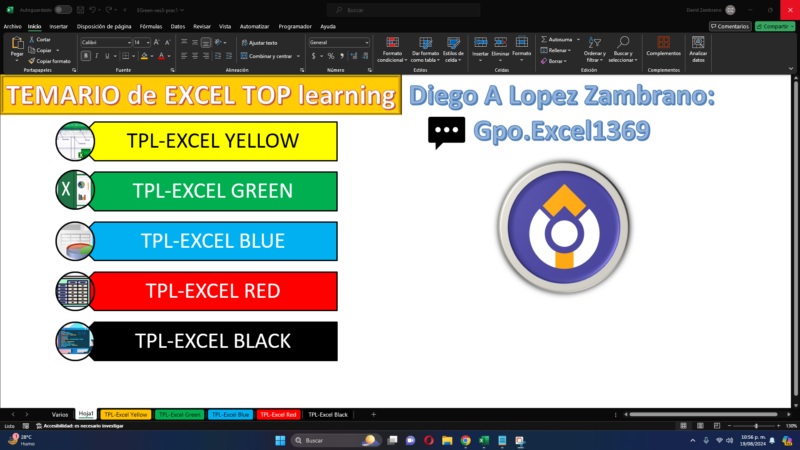Screen dimensions: 800x450
Task: Select the TPL-Excel Green sheet tab
Action: [x=179, y=415]
